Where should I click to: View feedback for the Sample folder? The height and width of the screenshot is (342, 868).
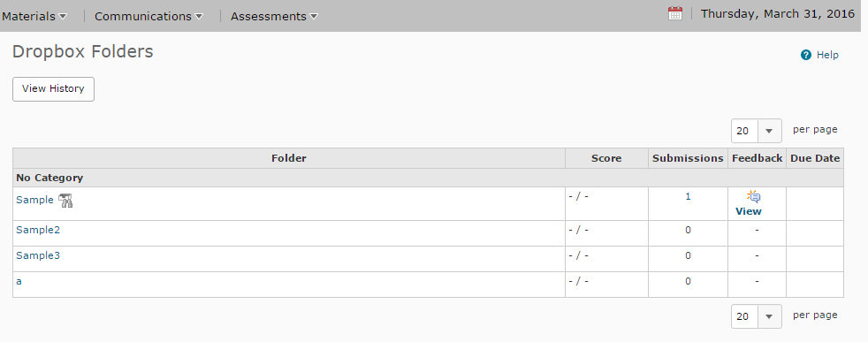749,211
